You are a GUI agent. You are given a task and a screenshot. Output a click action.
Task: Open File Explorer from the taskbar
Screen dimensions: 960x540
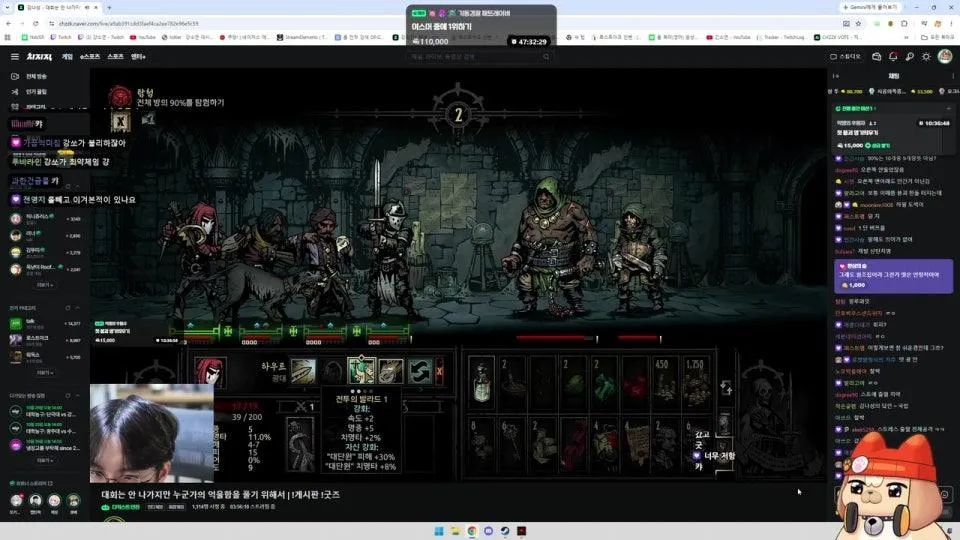click(x=455, y=531)
